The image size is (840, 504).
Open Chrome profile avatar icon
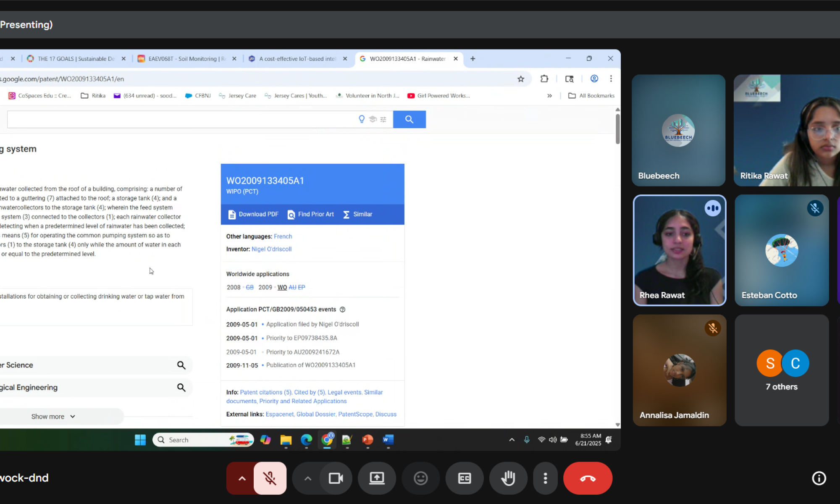click(x=594, y=79)
